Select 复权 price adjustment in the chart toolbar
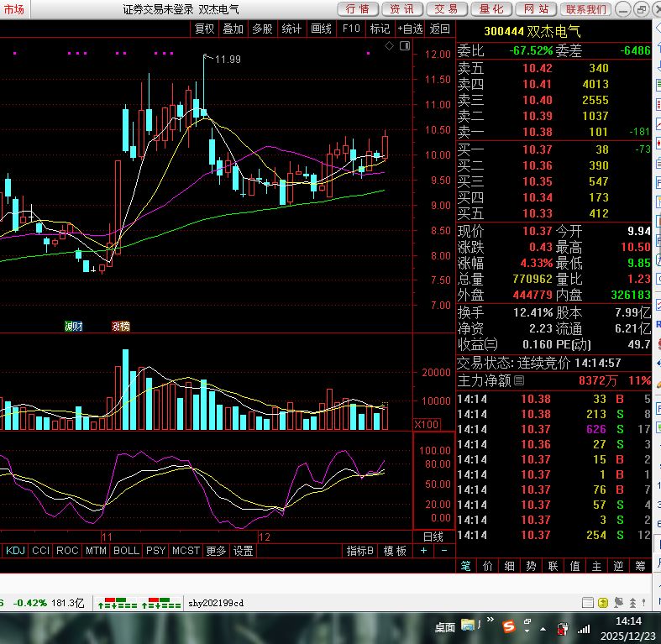Viewport: 661px width, 644px height. coord(204,29)
